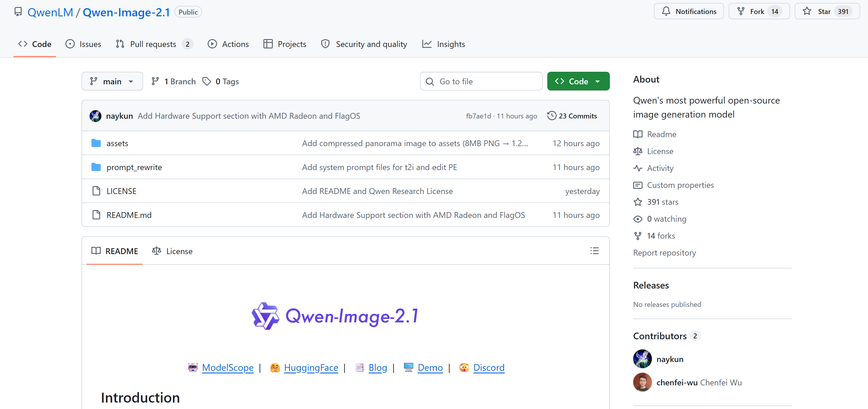The width and height of the screenshot is (868, 409).
Task: Click 'Add system prompt files for t2i' commit message
Action: click(x=379, y=167)
